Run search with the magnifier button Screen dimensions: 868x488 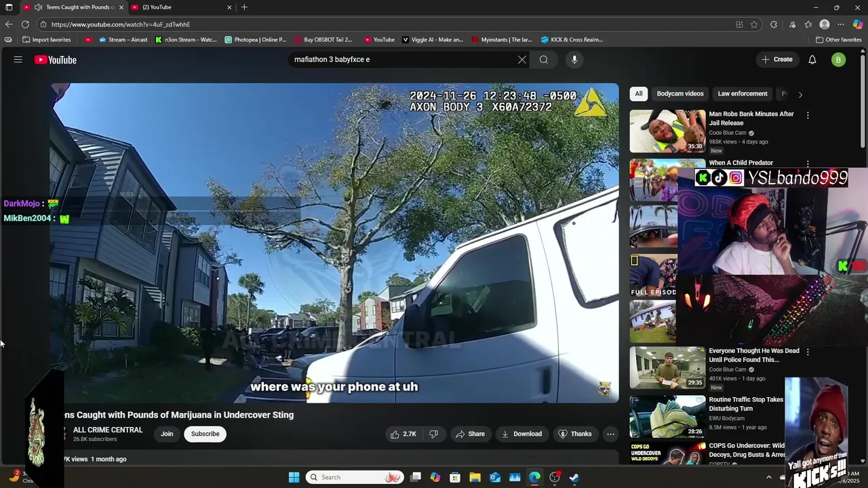[x=544, y=60]
